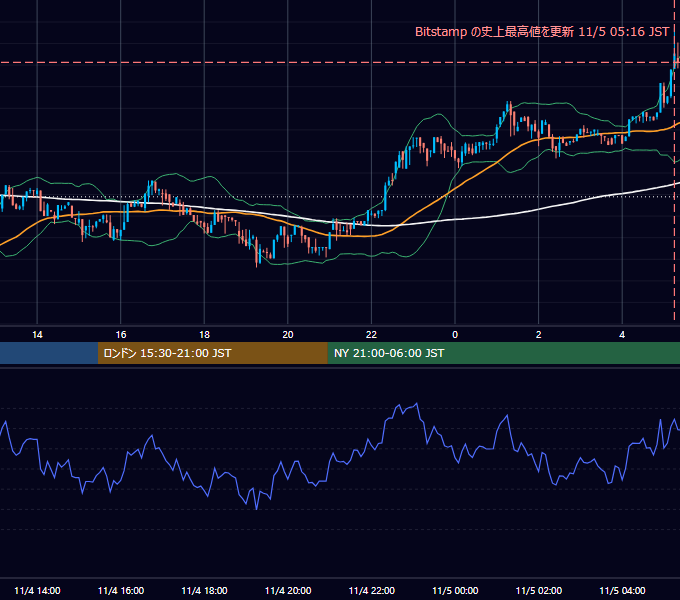Click the 11/5 00:00 date label
Image resolution: width=680 pixels, height=600 pixels.
455,590
